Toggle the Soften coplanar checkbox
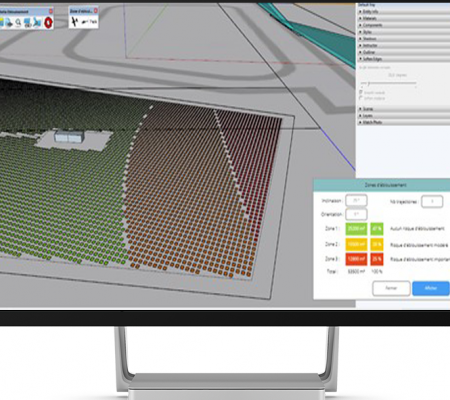Image resolution: width=450 pixels, height=400 pixels. point(361,98)
